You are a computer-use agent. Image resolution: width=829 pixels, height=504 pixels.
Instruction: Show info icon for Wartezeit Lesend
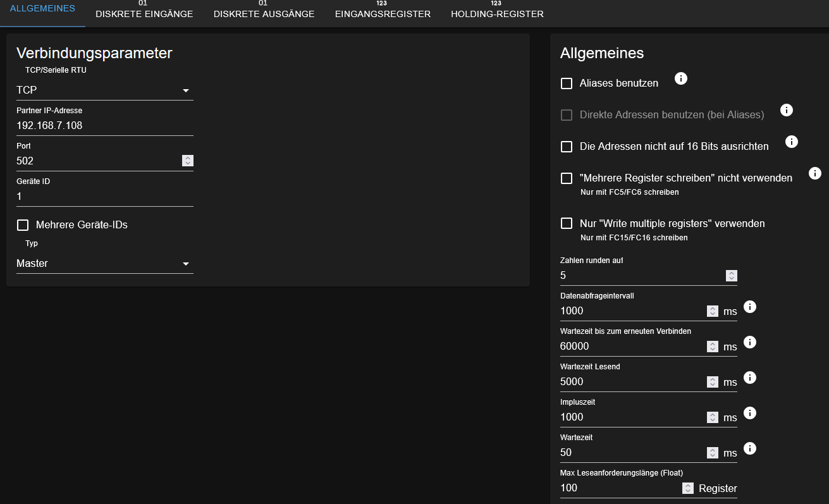pos(749,378)
